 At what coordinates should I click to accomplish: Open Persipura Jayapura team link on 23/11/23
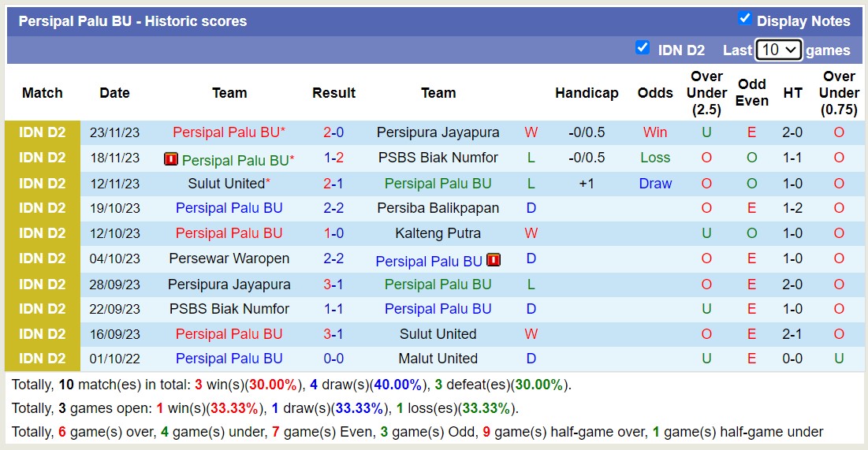point(438,132)
